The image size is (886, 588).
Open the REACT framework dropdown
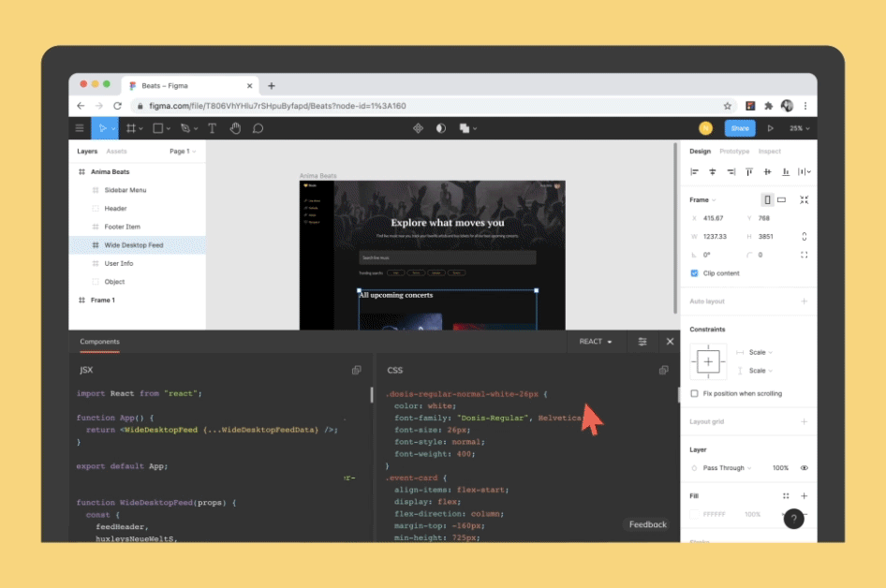pos(597,341)
